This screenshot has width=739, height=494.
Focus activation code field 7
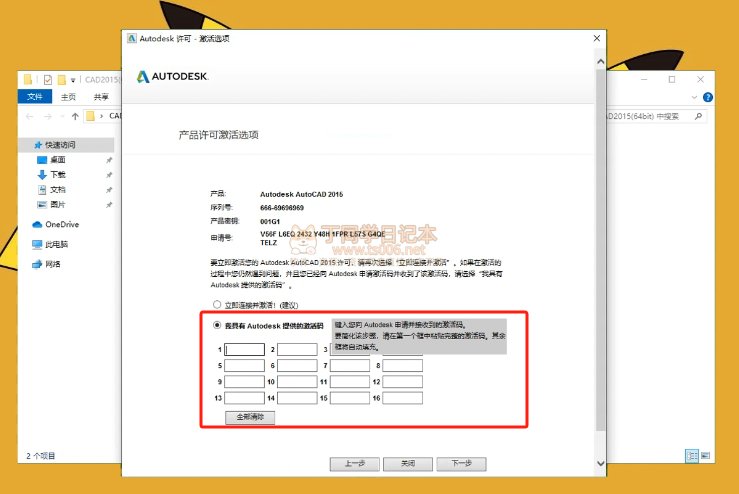click(x=350, y=365)
